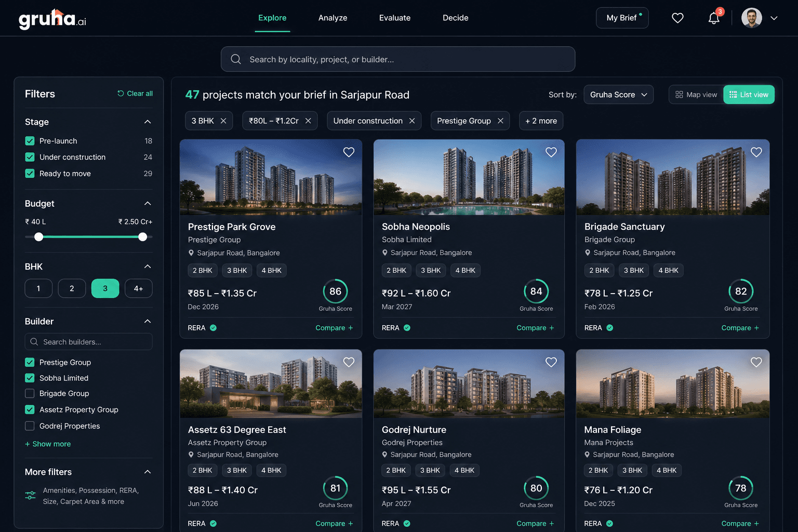The image size is (798, 532).
Task: Click Gruha Score 84 ring
Action: pos(536,291)
